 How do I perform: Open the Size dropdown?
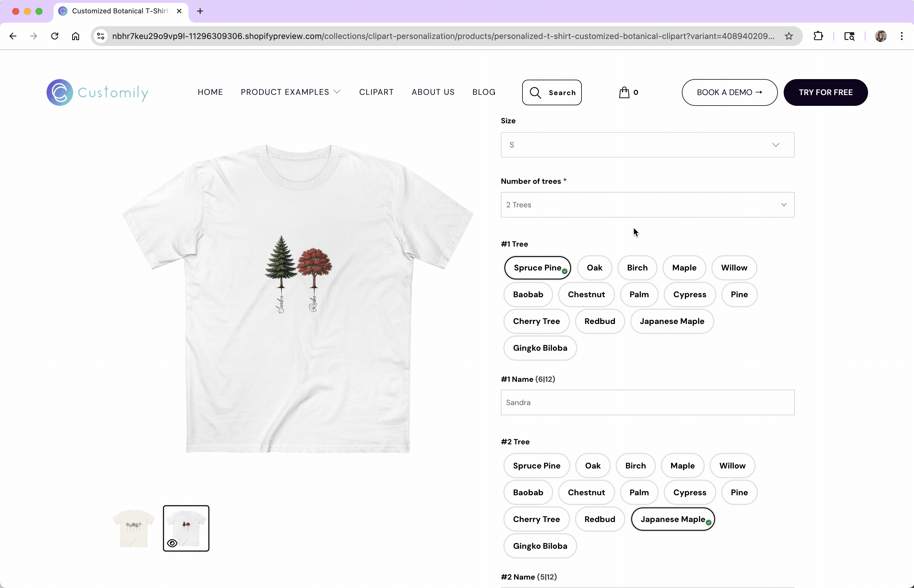[x=648, y=145]
